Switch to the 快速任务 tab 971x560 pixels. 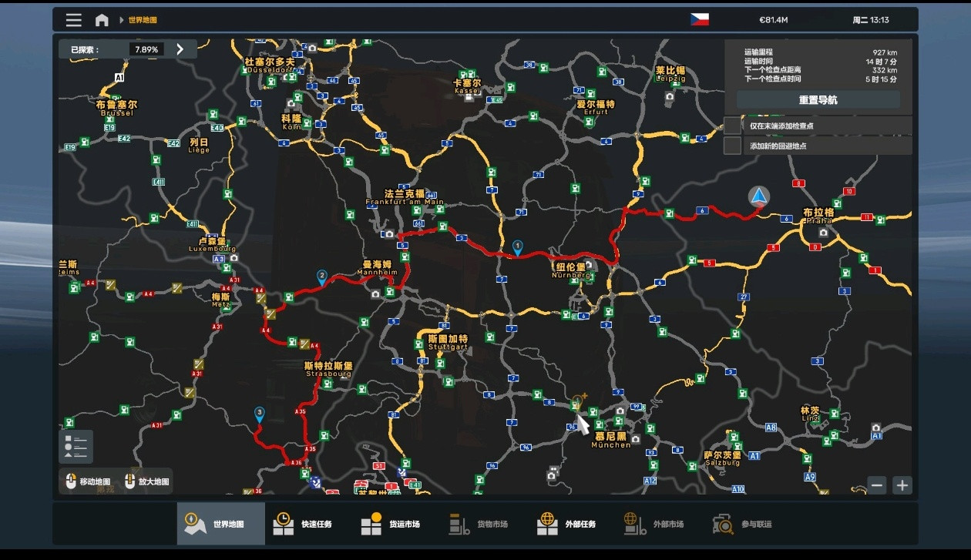pyautogui.click(x=303, y=524)
